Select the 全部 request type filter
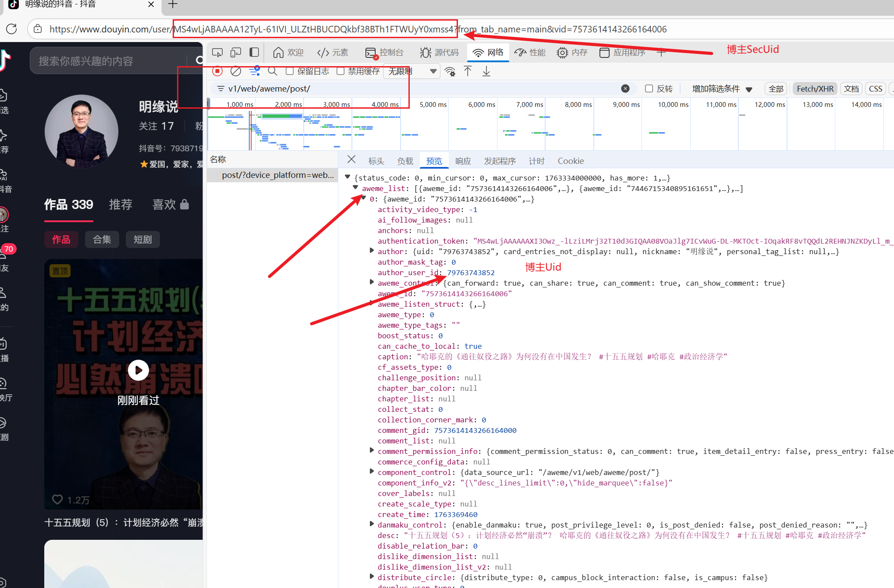894x588 pixels. click(x=776, y=89)
